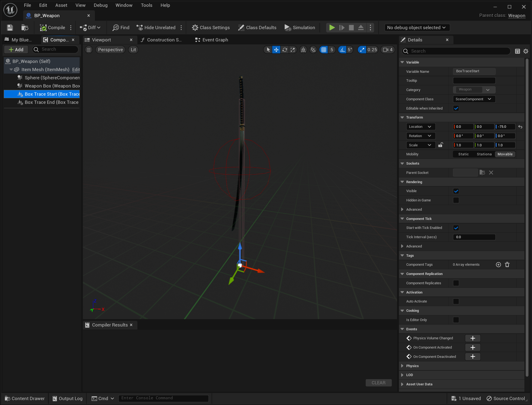The height and width of the screenshot is (405, 532).
Task: Select the scale transform tool
Action: coord(293,50)
